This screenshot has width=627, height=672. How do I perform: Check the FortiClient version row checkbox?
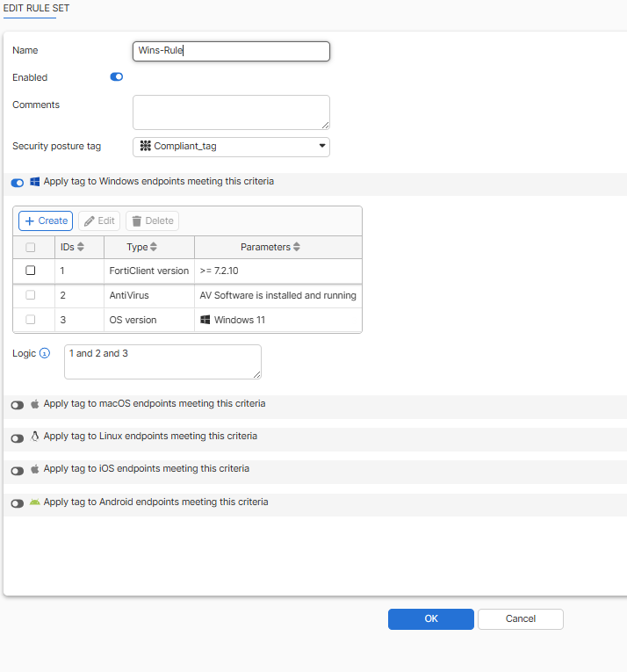click(31, 271)
